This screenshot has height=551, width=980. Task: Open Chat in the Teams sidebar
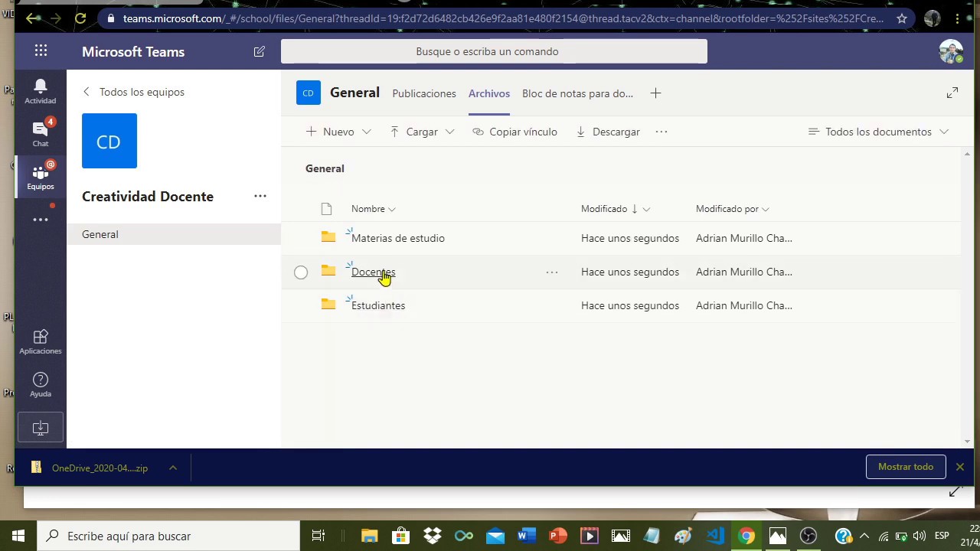click(41, 133)
